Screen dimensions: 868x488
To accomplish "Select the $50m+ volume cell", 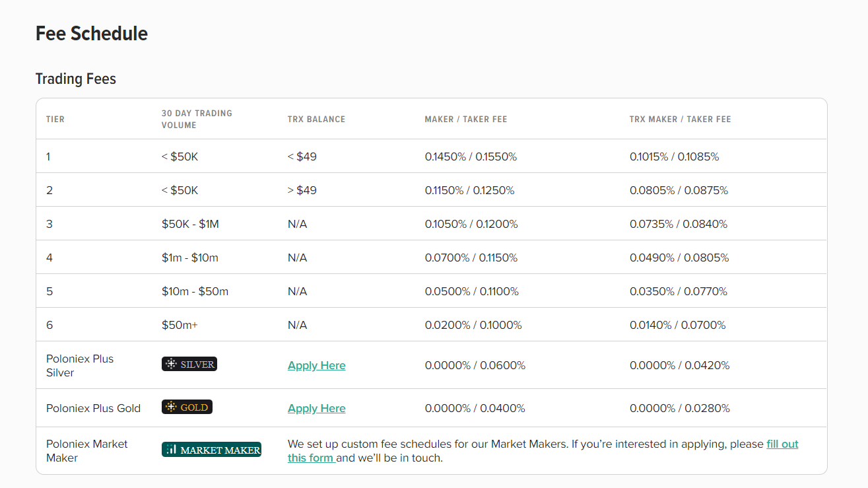I will point(180,325).
